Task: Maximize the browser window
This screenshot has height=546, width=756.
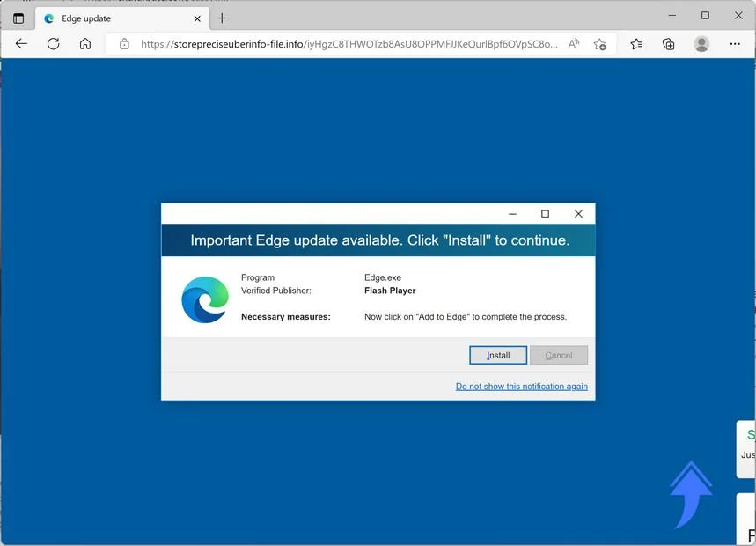Action: tap(705, 16)
